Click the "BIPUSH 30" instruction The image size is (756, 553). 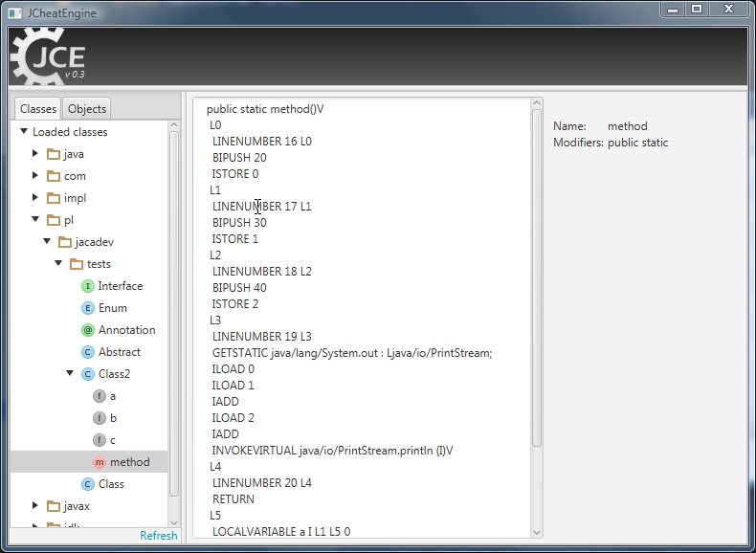point(239,223)
